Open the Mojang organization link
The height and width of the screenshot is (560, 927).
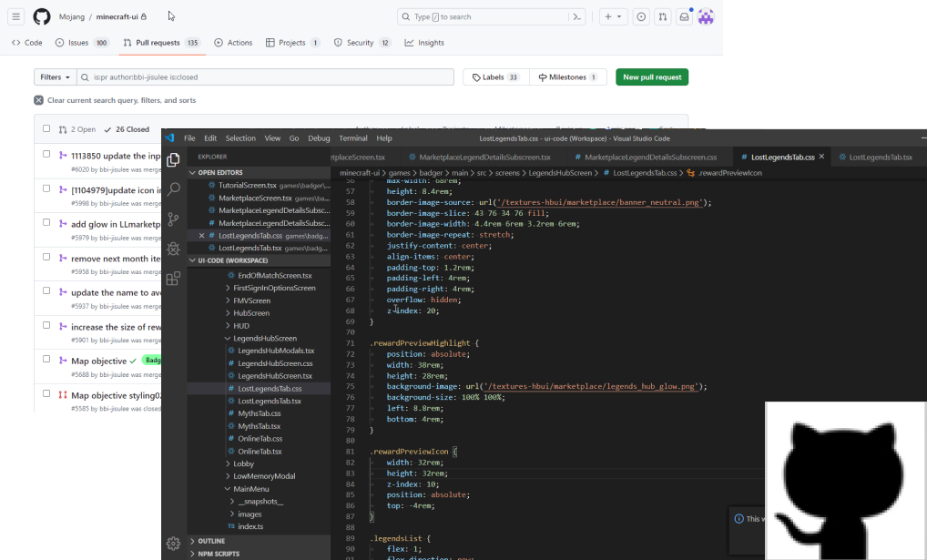click(x=72, y=16)
